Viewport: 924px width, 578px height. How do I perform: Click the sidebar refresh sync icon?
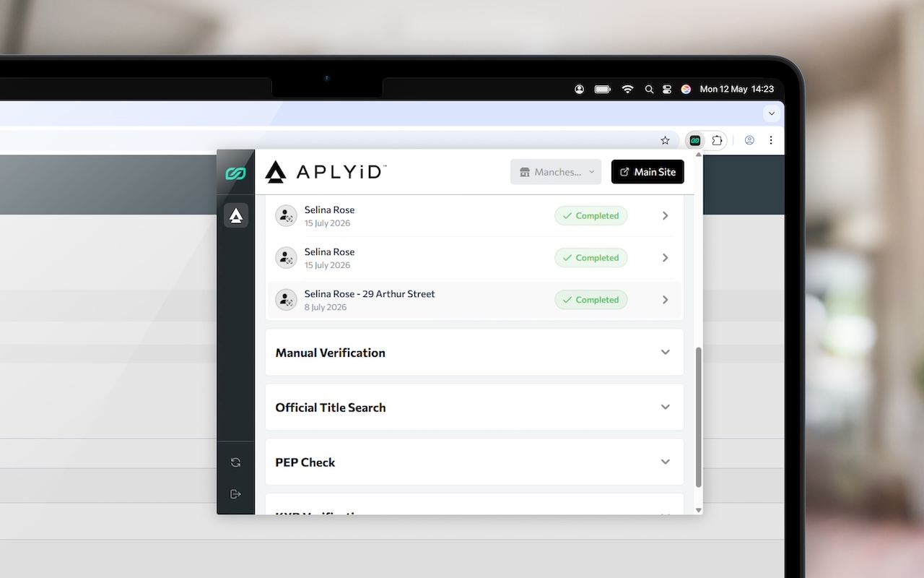(x=235, y=462)
